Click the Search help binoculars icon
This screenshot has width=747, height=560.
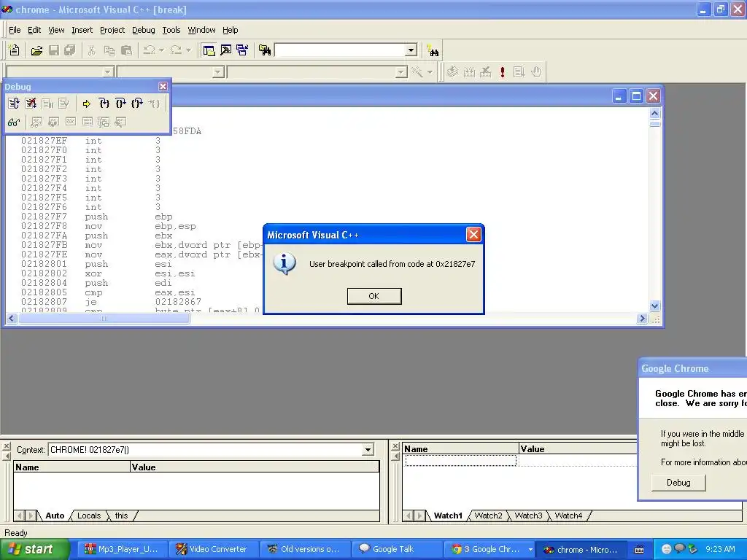click(x=433, y=50)
